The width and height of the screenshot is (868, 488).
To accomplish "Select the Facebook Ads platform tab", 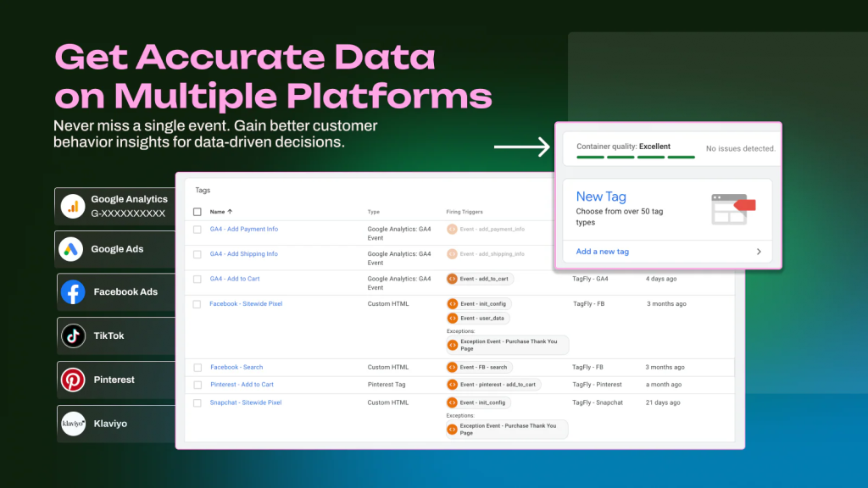I will pyautogui.click(x=116, y=292).
